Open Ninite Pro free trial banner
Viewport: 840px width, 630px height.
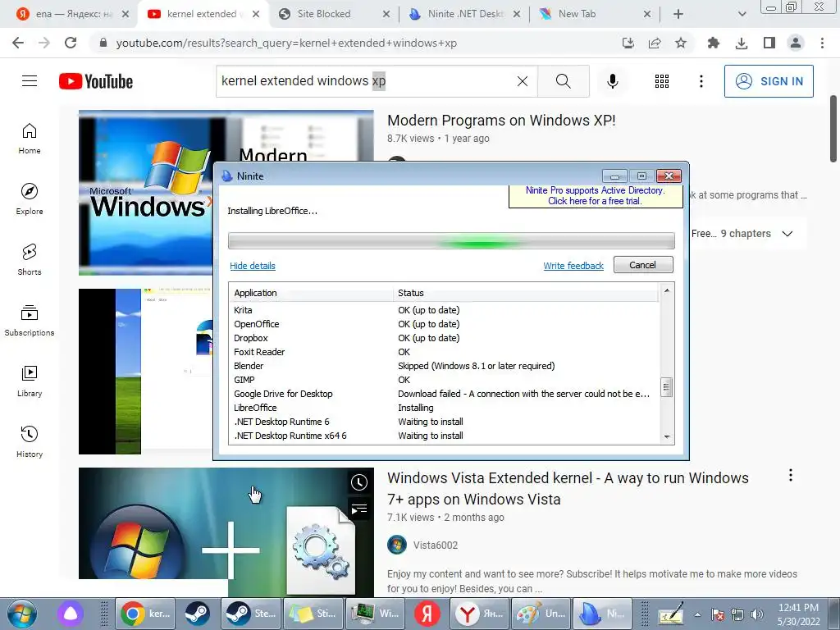(x=596, y=195)
